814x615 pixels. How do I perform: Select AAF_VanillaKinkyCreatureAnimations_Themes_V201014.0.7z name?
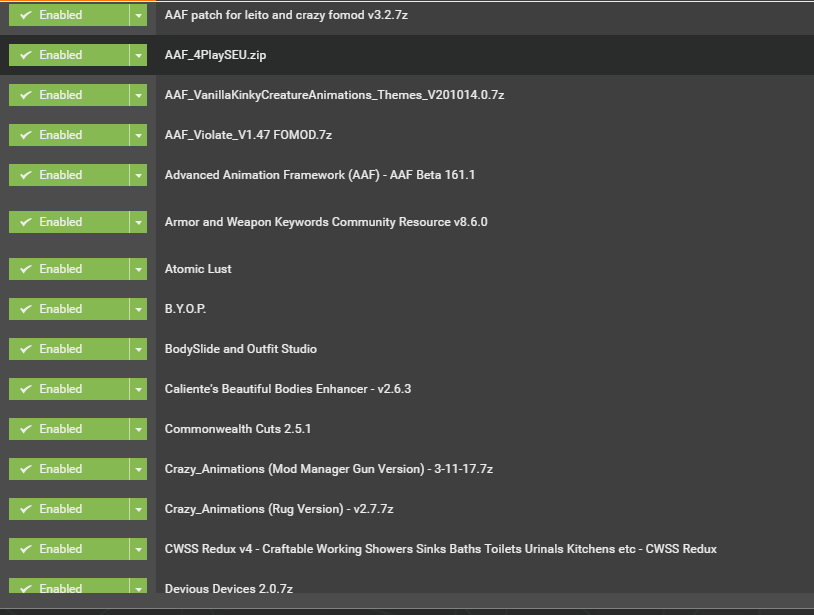pyautogui.click(x=334, y=95)
